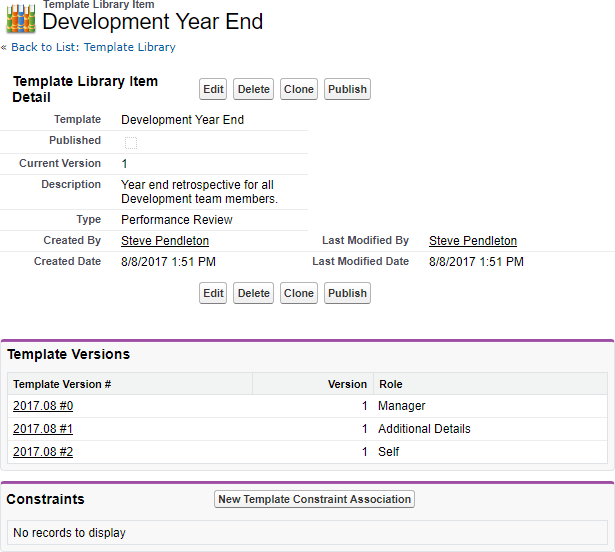Sort by Version column header

[x=347, y=384]
